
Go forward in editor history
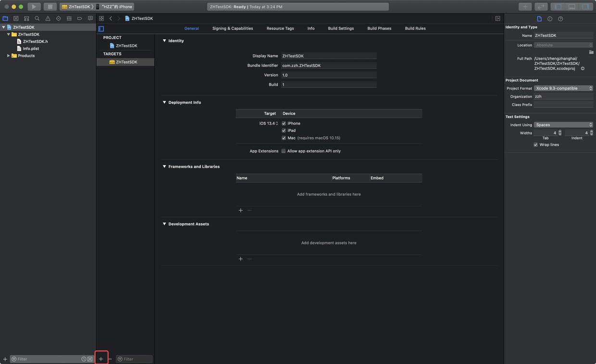[119, 18]
